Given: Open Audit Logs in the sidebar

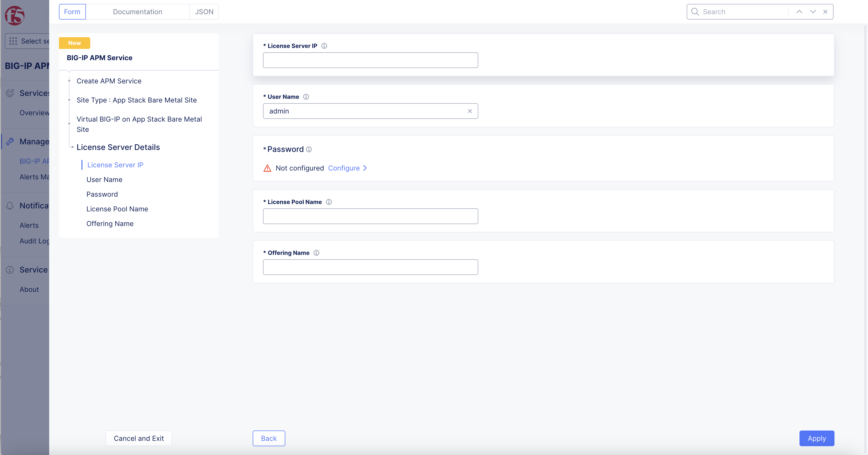Looking at the screenshot, I should (34, 241).
